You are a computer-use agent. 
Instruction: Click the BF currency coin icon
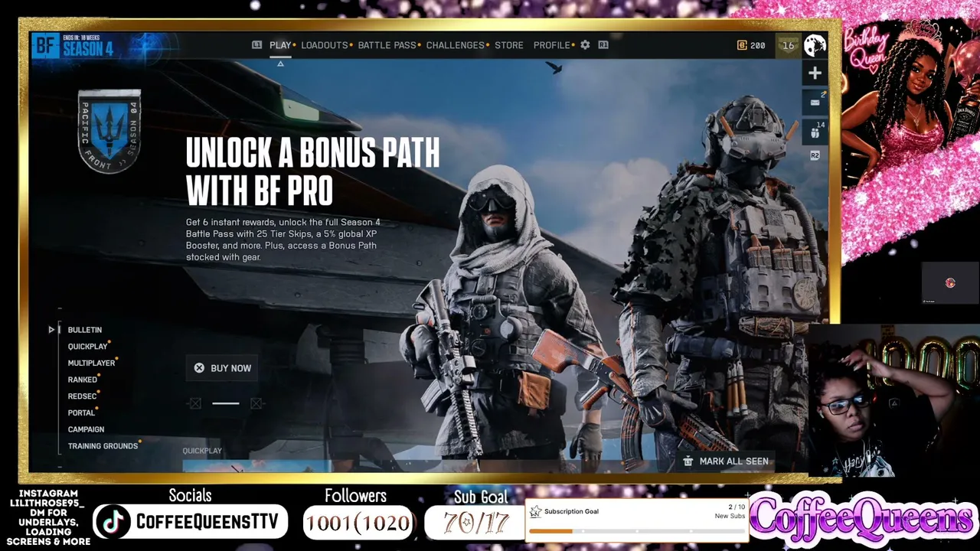pos(741,45)
